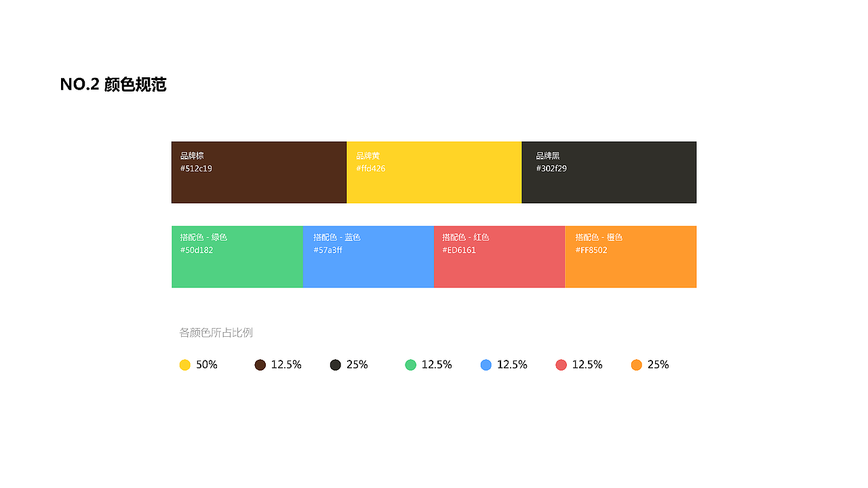
Task: Click the 各颜色所占比例 label
Action: pyautogui.click(x=216, y=333)
